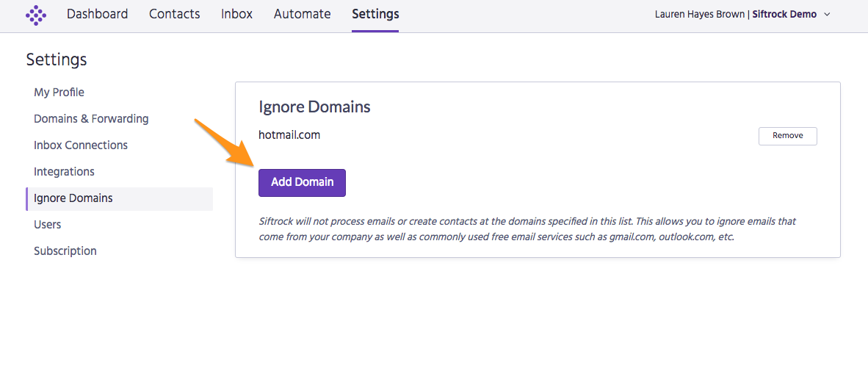Image resolution: width=868 pixels, height=371 pixels.
Task: Click Lauren Hayes Brown account name
Action: [700, 15]
